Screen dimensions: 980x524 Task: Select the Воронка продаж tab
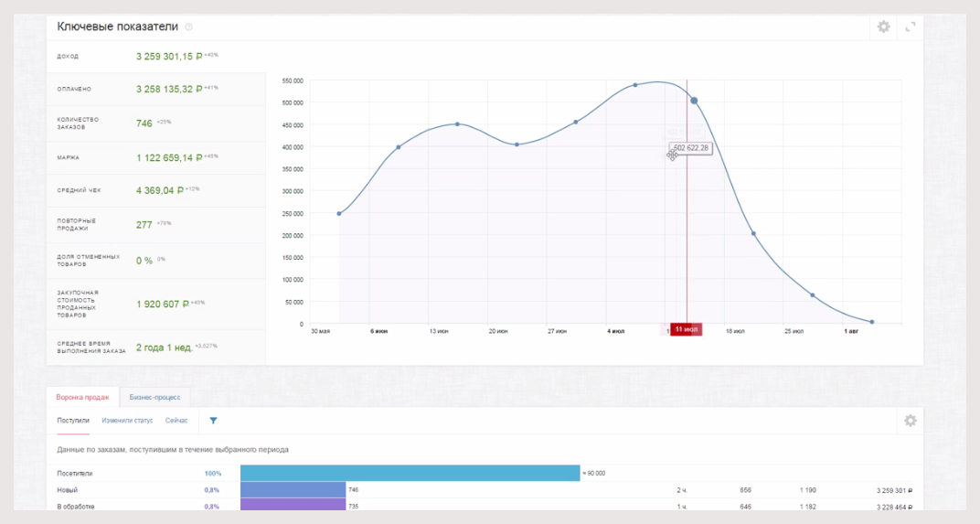click(x=82, y=398)
